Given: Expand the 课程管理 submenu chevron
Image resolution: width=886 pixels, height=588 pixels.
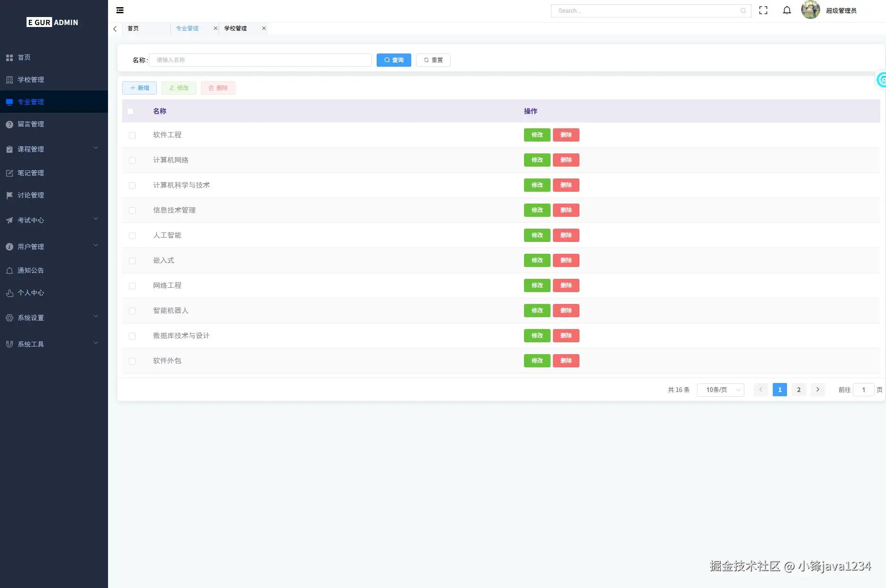Looking at the screenshot, I should (x=96, y=148).
